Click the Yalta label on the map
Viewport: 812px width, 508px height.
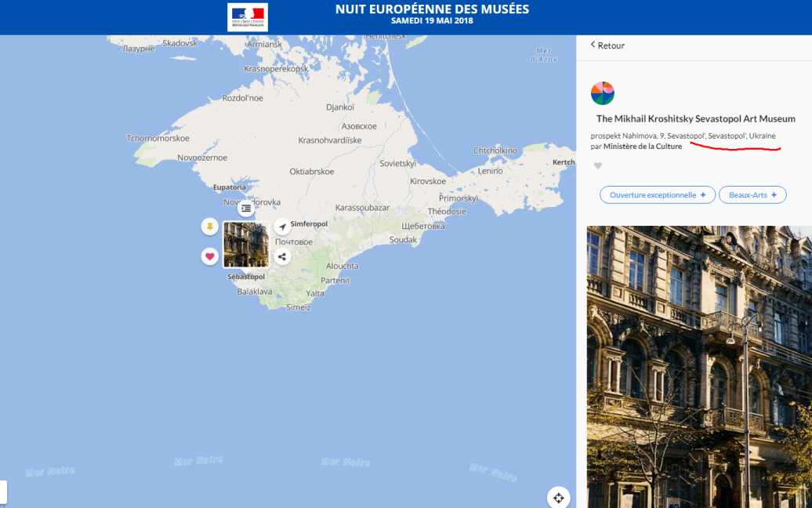(x=315, y=293)
